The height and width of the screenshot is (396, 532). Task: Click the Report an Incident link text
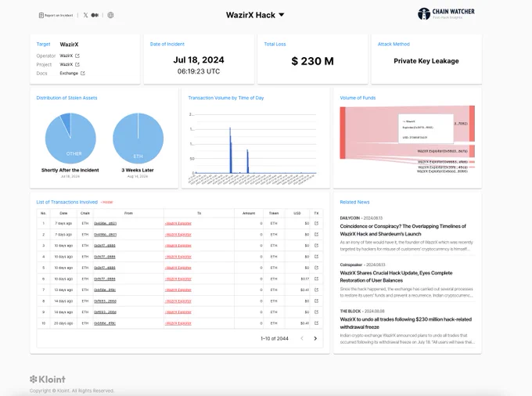(59, 16)
